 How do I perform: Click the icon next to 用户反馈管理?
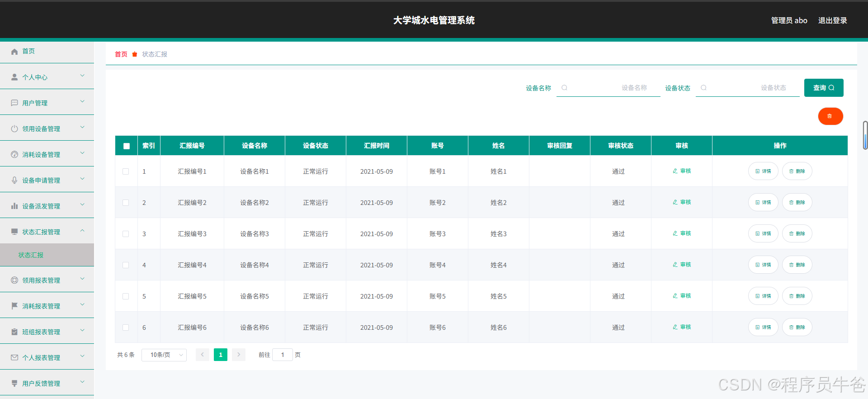[14, 384]
